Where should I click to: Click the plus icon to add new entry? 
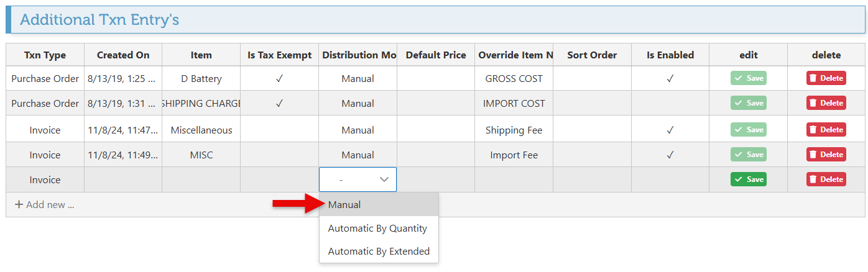click(19, 204)
